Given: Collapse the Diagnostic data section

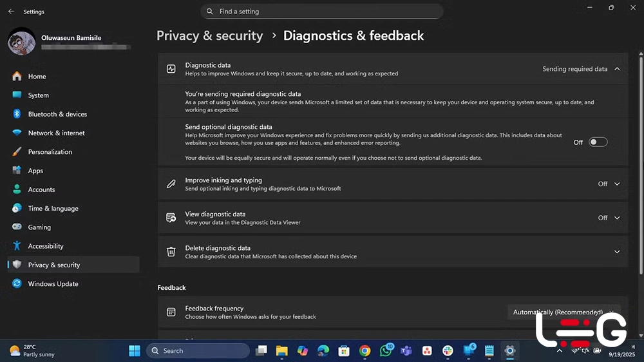Looking at the screenshot, I should tap(617, 69).
